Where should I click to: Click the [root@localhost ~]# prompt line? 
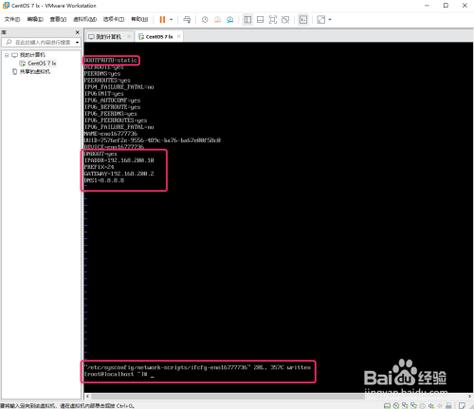click(x=115, y=374)
